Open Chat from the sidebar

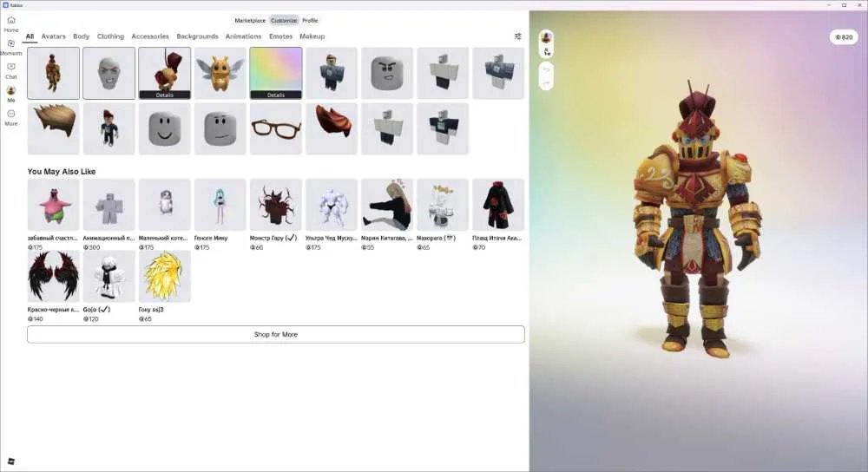[11, 71]
